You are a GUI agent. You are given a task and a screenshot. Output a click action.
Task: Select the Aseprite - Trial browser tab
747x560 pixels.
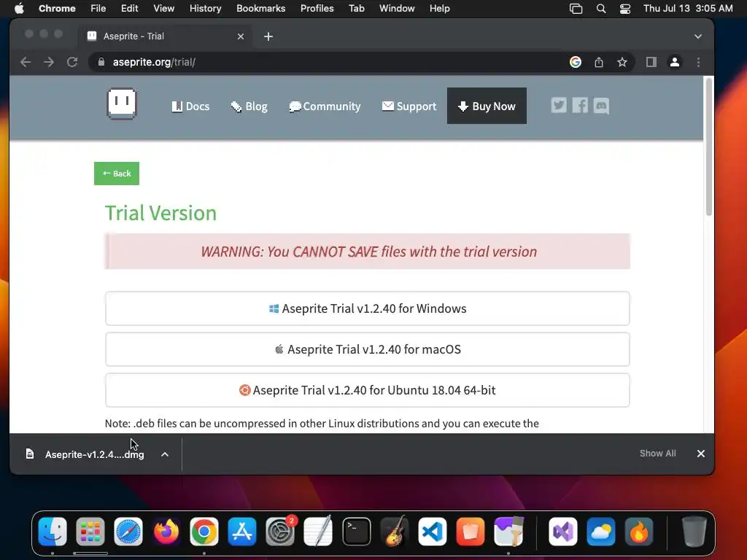coord(165,36)
